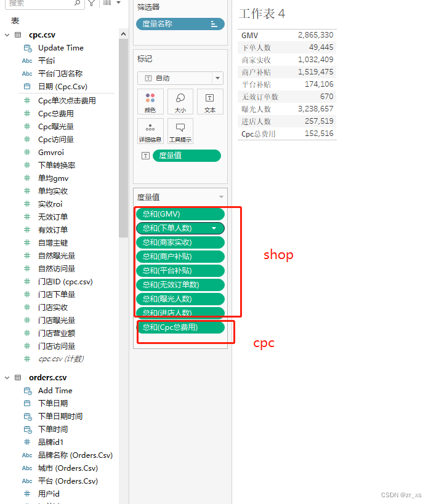Select the 有效订单 measure

pyautogui.click(x=53, y=230)
